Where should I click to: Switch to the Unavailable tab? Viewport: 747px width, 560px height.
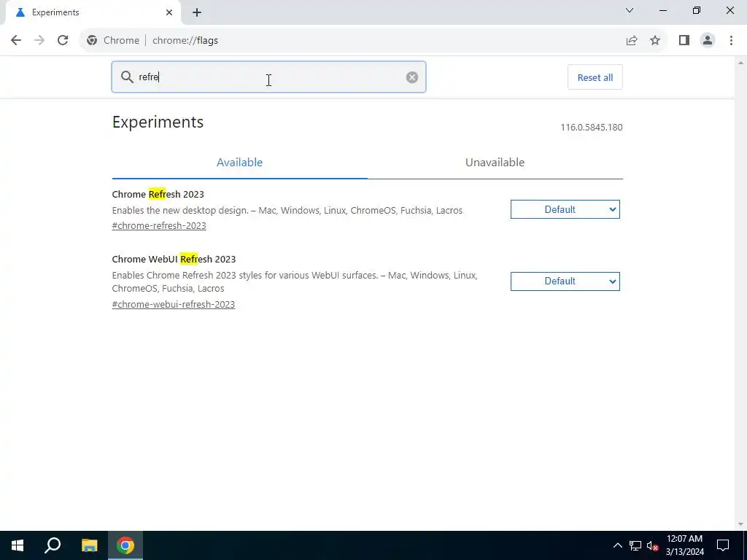(495, 163)
